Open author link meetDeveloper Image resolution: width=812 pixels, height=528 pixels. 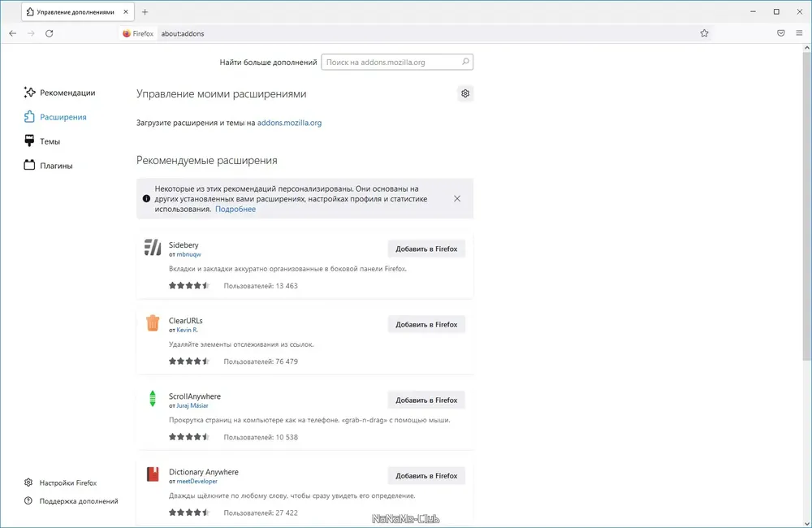pos(197,482)
